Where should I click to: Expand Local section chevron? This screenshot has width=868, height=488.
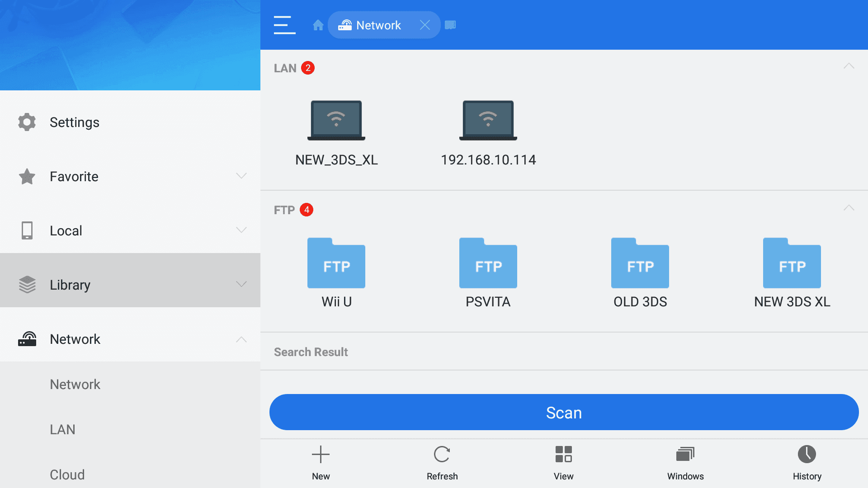coord(241,230)
